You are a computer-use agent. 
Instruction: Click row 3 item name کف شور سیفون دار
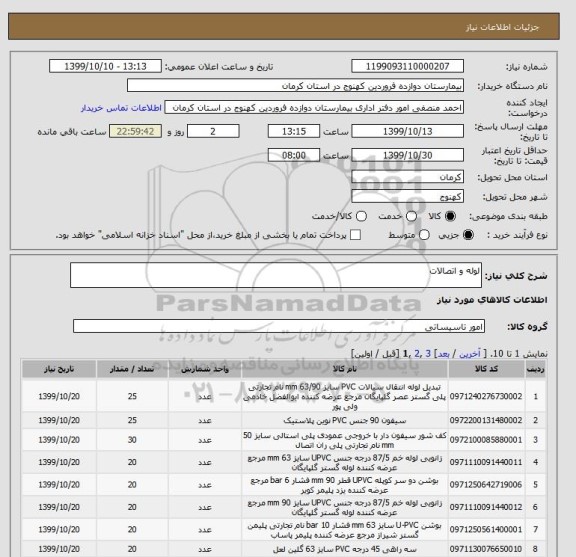[x=345, y=440]
